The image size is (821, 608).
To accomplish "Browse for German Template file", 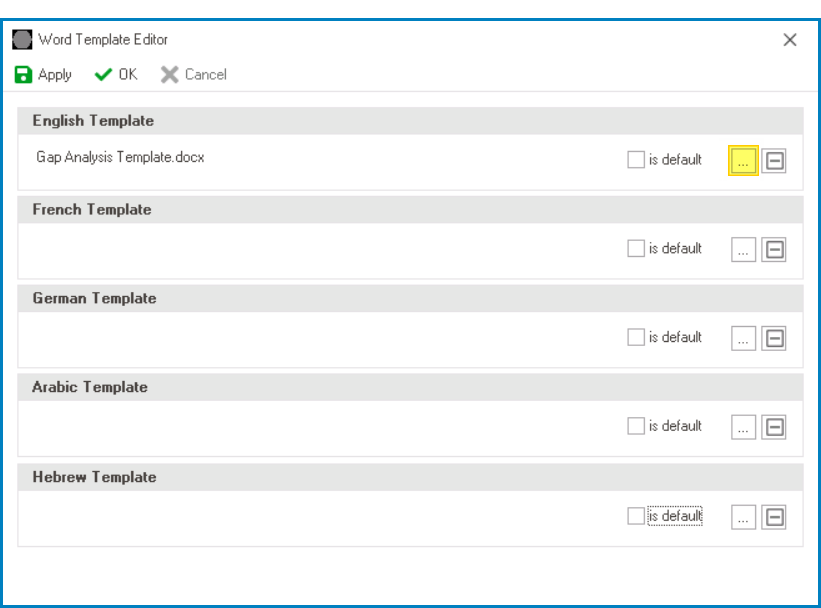I will click(742, 338).
